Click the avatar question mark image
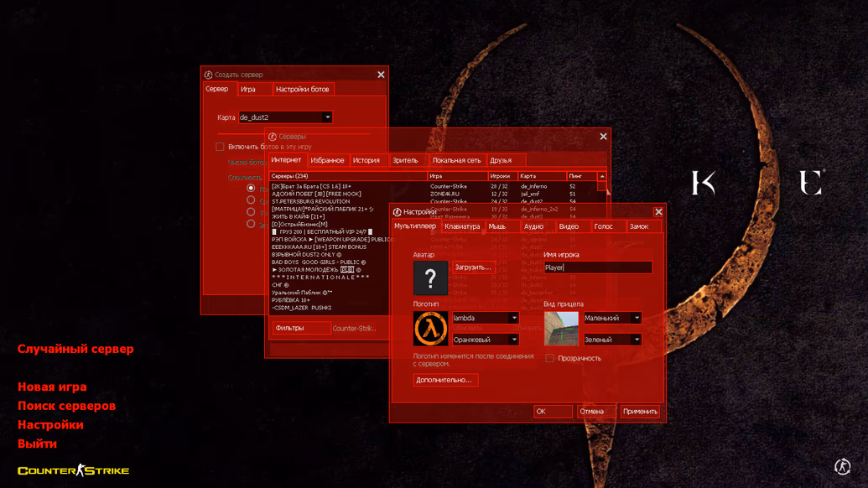This screenshot has width=868, height=488. click(430, 278)
